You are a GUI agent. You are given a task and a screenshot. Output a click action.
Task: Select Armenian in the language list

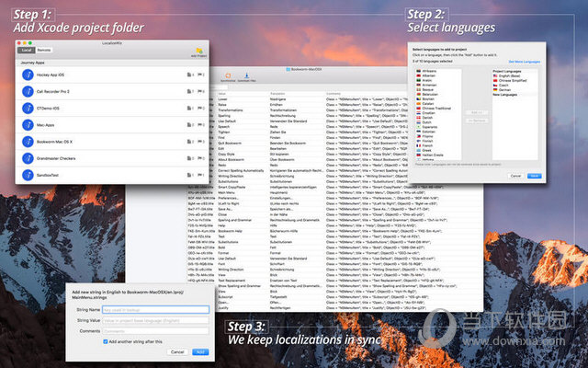[429, 85]
